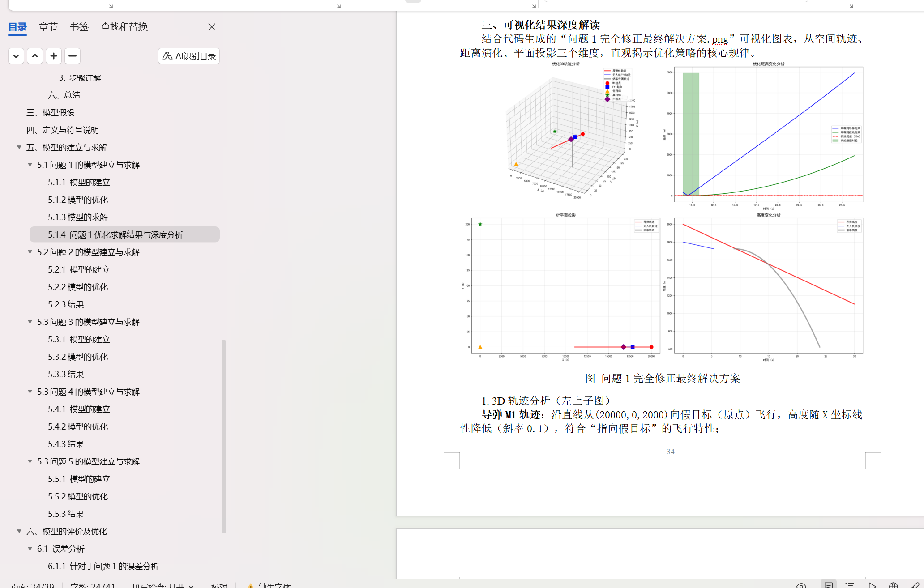
Task: Switch to web layout globe icon
Action: (893, 585)
